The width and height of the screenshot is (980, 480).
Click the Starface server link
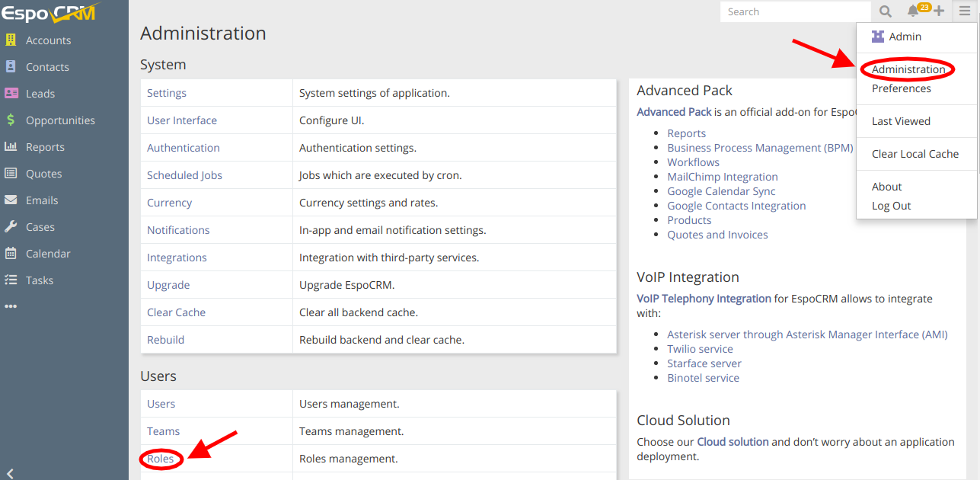click(704, 363)
